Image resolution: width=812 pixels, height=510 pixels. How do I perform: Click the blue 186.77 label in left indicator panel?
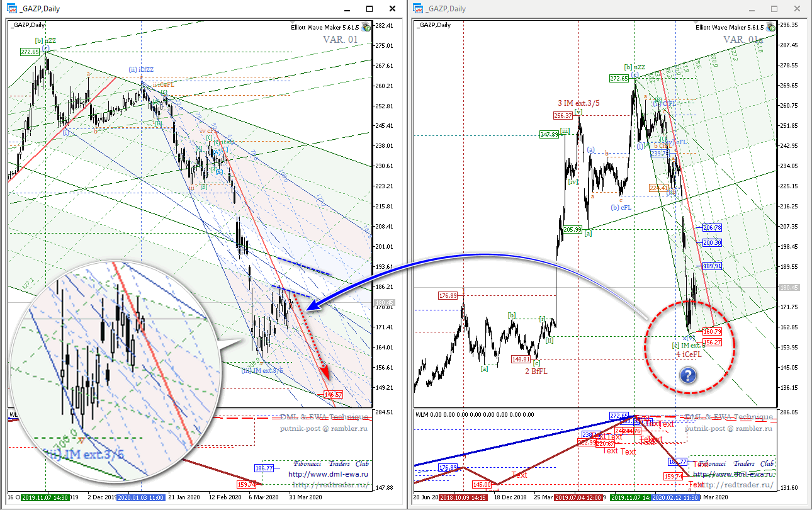(264, 468)
